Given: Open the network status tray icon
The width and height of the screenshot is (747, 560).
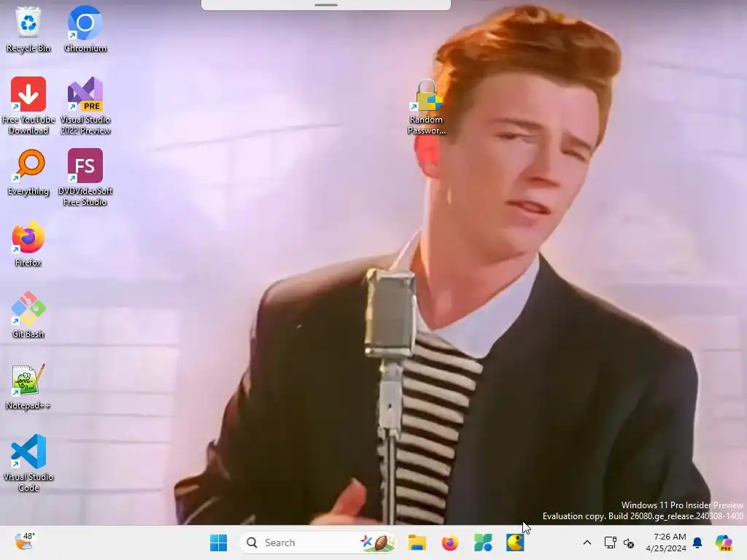Looking at the screenshot, I should click(x=611, y=542).
